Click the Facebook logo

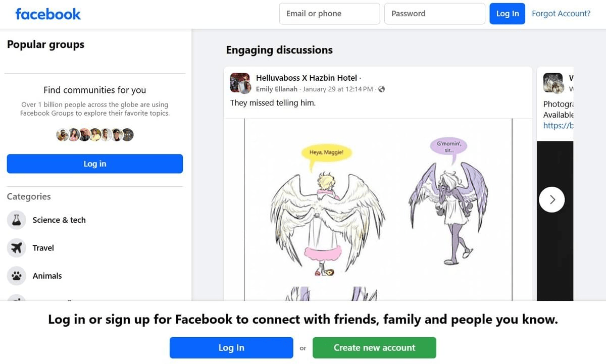tap(48, 14)
